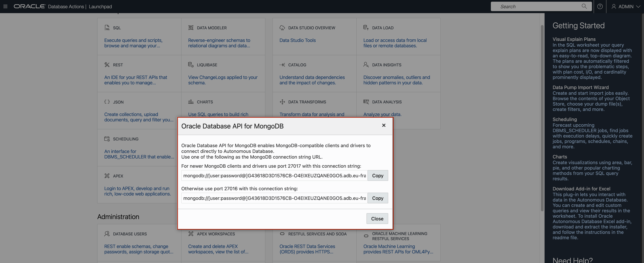Open the Catalog icon

tap(282, 64)
